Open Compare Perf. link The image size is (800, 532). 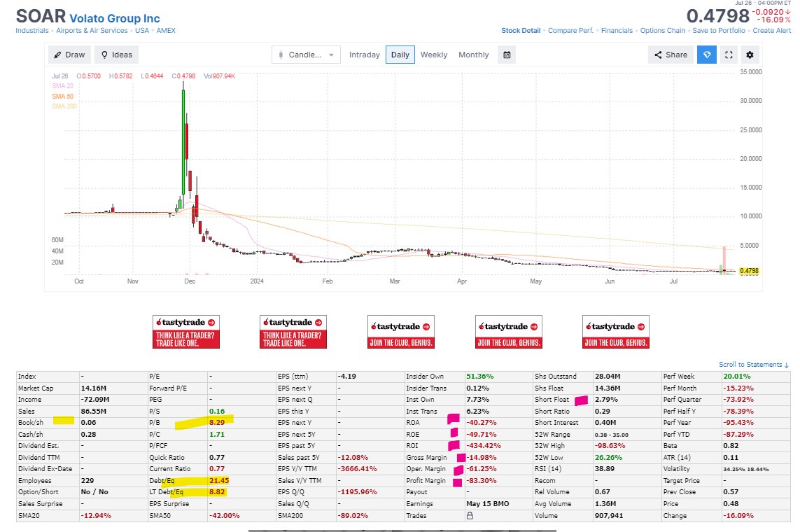(570, 31)
